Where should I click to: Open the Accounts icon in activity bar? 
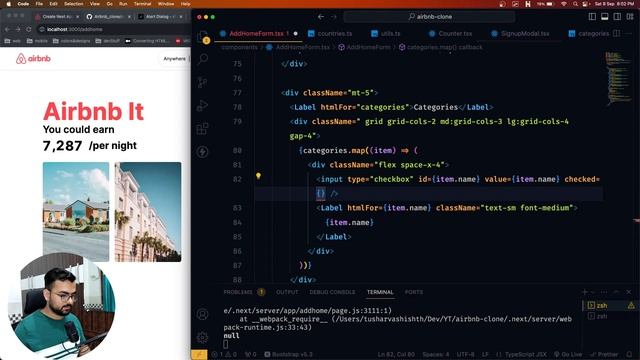click(202, 314)
